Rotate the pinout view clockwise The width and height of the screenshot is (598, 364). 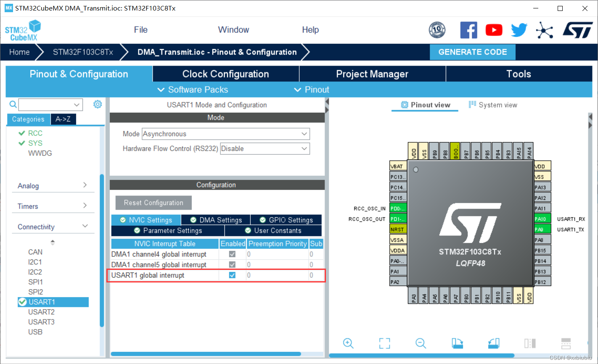click(457, 343)
